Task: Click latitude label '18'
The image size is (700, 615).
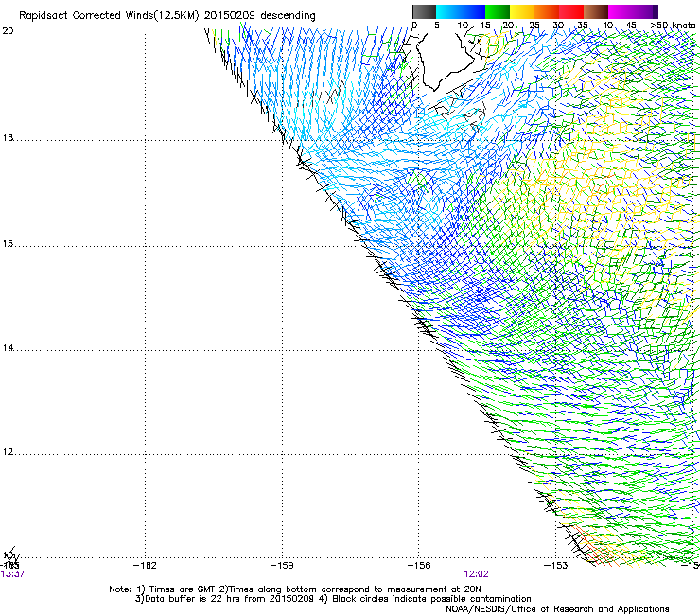Action: click(8, 138)
